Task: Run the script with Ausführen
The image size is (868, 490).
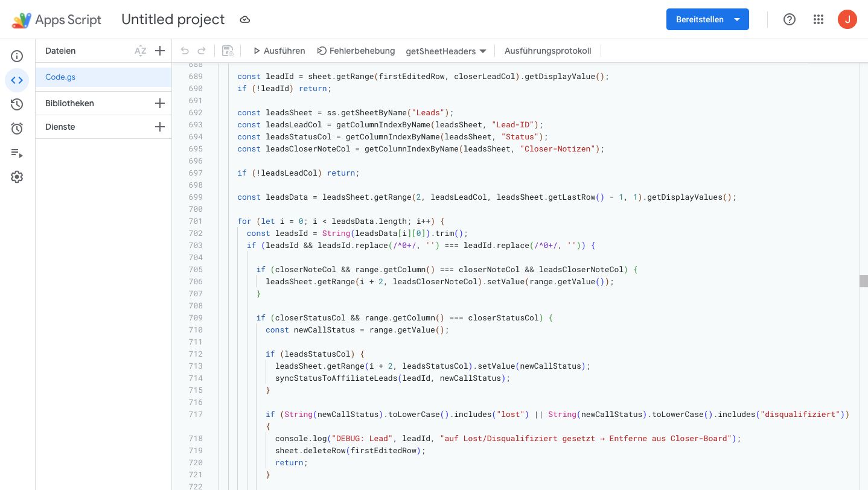Action: (279, 51)
